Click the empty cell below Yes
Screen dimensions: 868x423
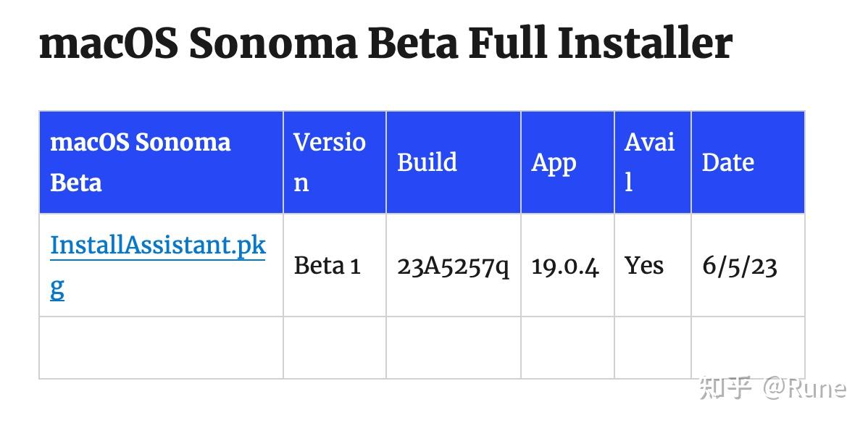click(x=653, y=348)
